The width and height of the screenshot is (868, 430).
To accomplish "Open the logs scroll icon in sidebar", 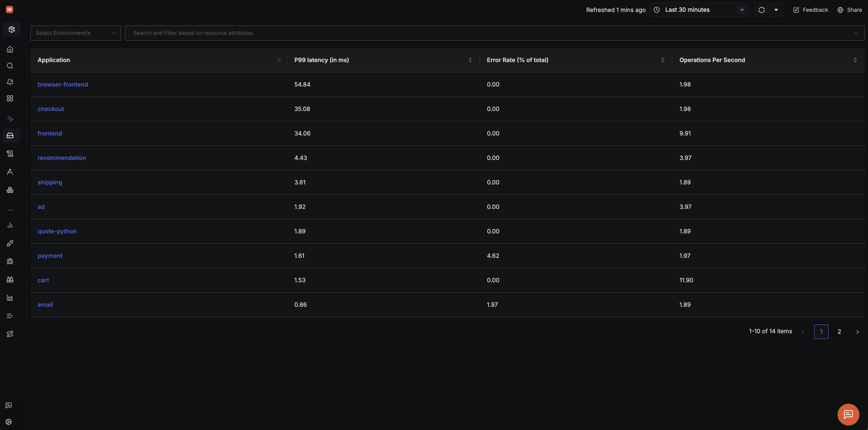I will 10,154.
